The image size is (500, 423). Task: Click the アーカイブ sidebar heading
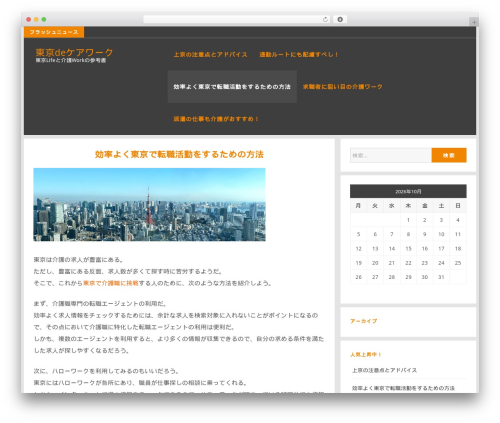click(x=363, y=321)
